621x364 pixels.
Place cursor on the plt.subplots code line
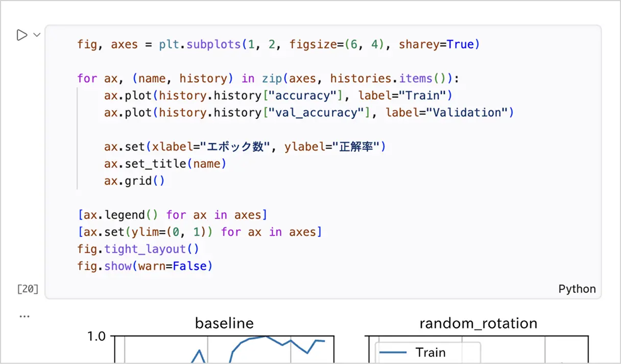coord(278,44)
